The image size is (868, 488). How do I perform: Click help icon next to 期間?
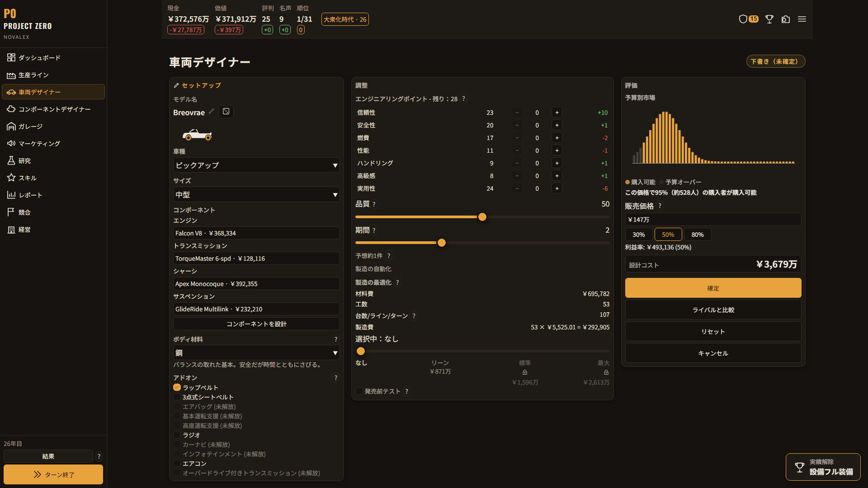point(374,230)
